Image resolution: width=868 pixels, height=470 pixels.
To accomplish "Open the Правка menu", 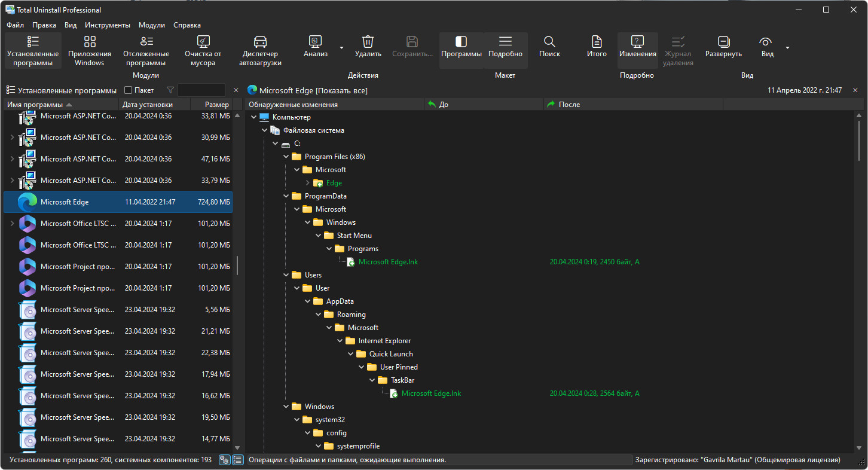I will [x=44, y=25].
